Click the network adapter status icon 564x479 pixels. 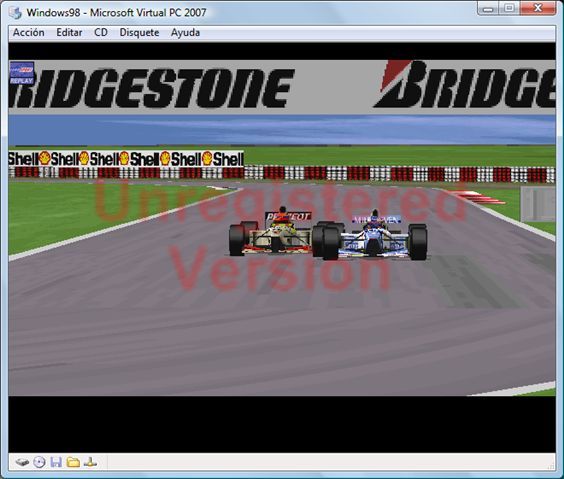(x=90, y=462)
